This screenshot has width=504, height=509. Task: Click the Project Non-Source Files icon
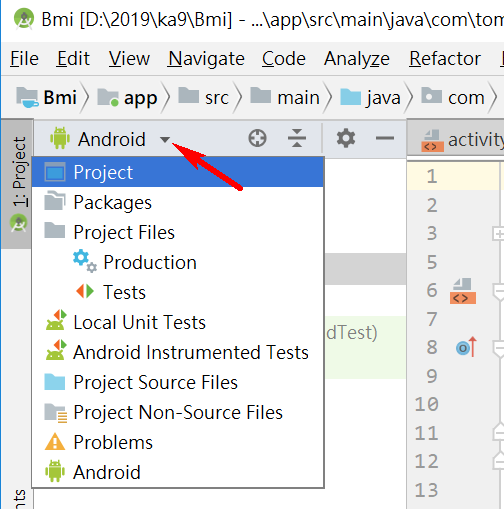56,413
